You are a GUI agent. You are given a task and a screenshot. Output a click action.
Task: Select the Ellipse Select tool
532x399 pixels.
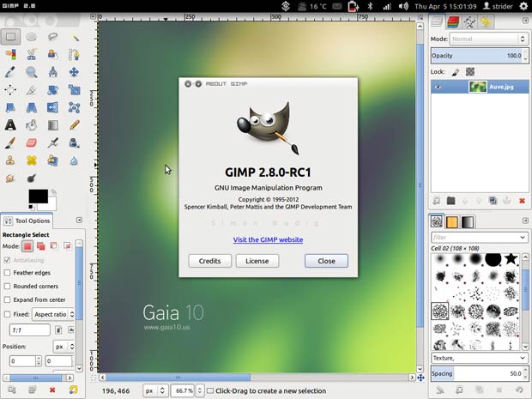(32, 37)
